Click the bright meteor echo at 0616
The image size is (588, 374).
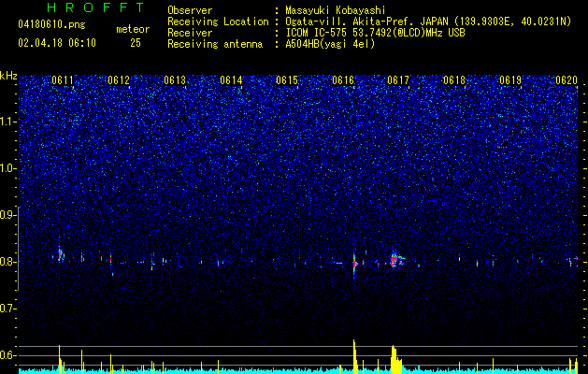coord(354,264)
